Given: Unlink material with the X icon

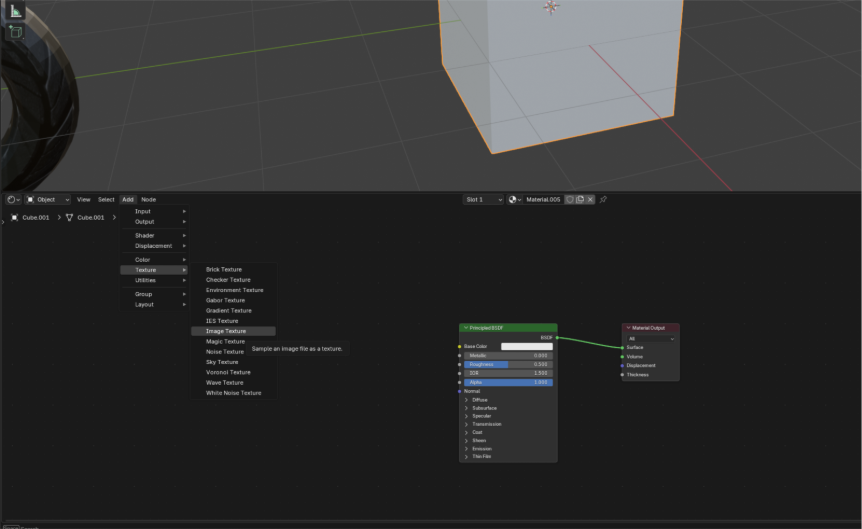Looking at the screenshot, I should click(590, 199).
